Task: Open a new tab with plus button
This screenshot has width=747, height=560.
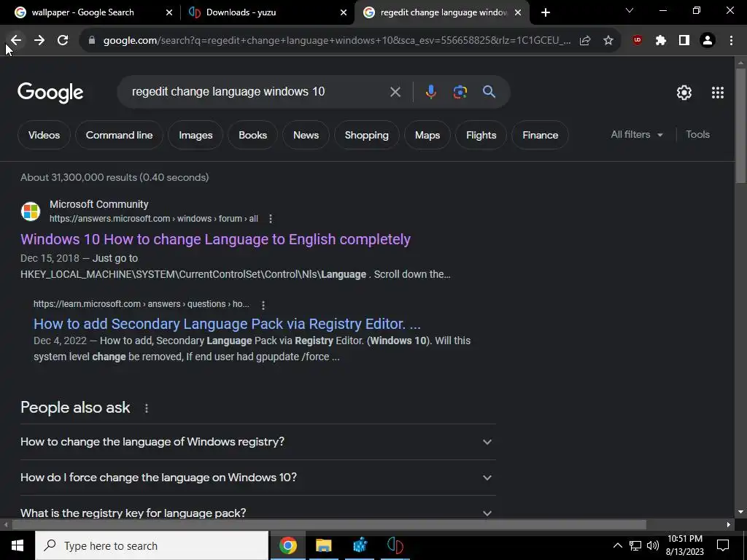Action: pos(546,12)
